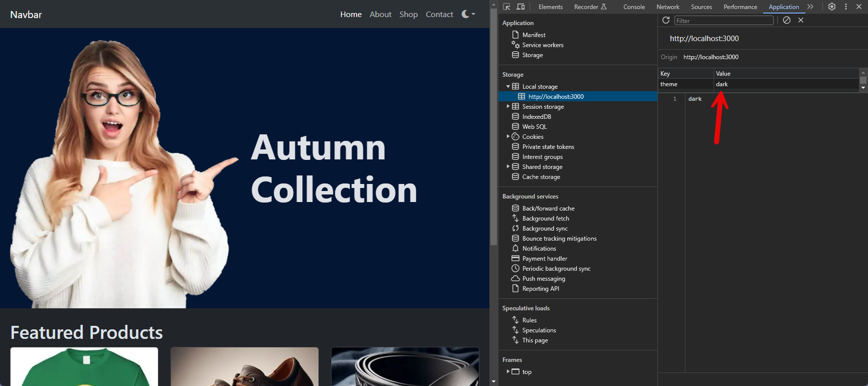This screenshot has width=868, height=386.
Task: Toggle the dark mode moon dropdown
Action: tap(468, 14)
